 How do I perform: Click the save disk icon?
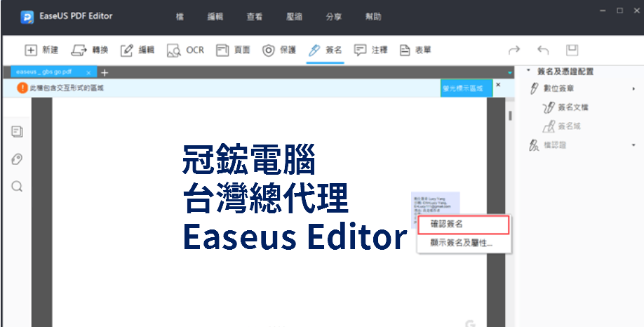pos(572,50)
